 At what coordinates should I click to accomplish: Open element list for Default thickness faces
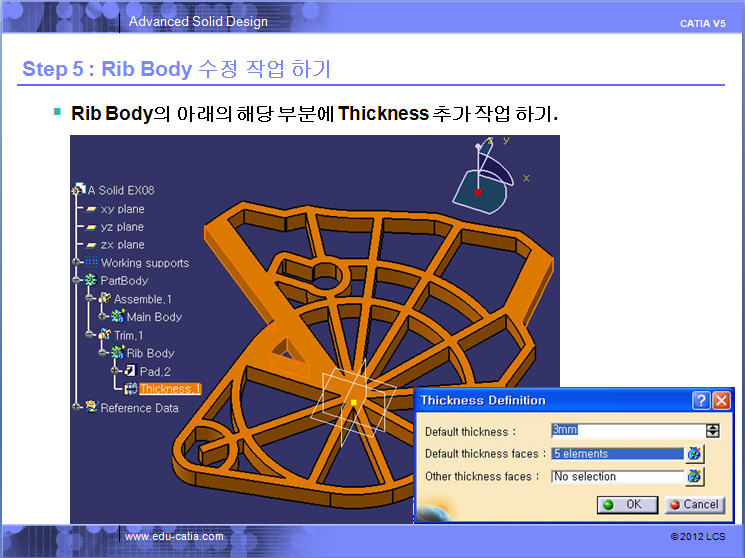click(x=694, y=454)
